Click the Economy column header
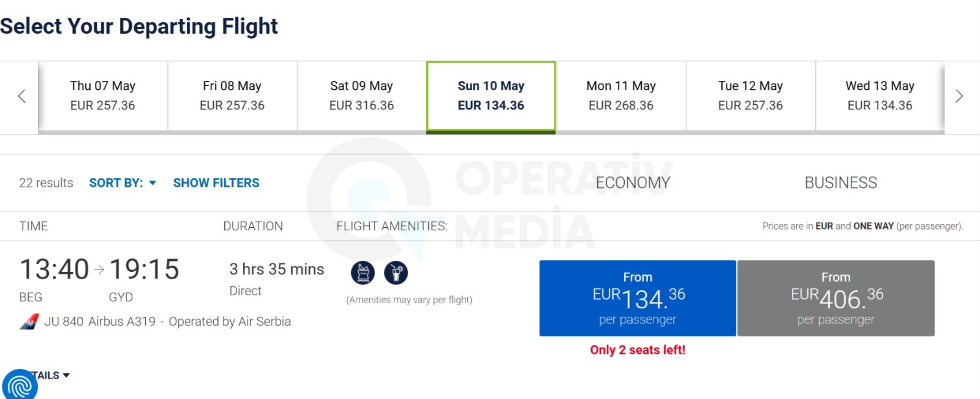980x399 pixels. coord(633,183)
